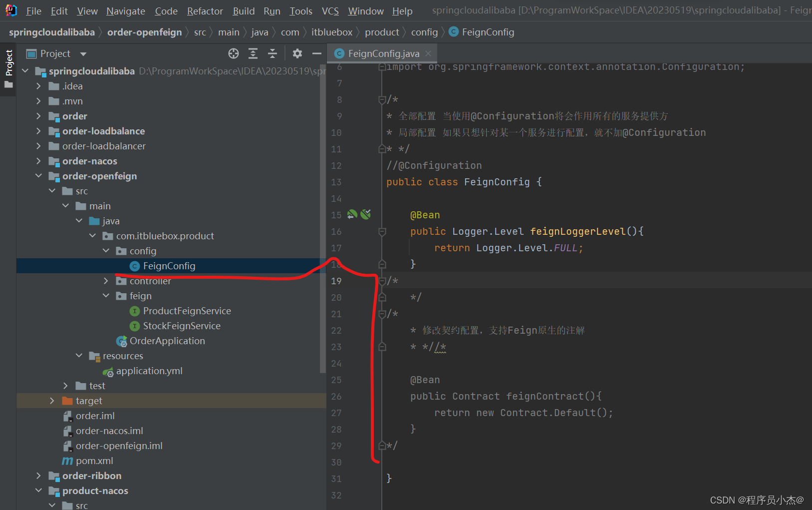The image size is (812, 510).
Task: Toggle code fold at line 8 comment start
Action: (382, 99)
